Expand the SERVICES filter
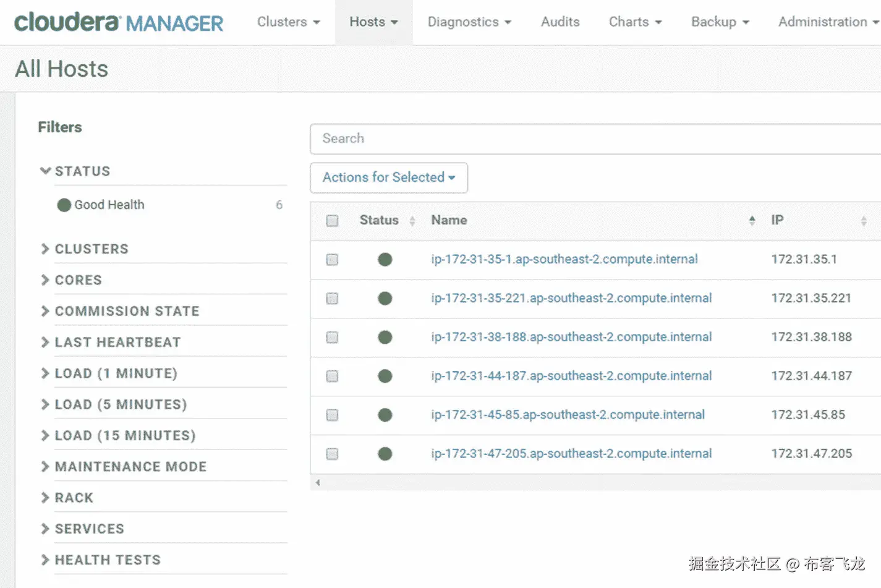881x588 pixels. click(x=82, y=529)
